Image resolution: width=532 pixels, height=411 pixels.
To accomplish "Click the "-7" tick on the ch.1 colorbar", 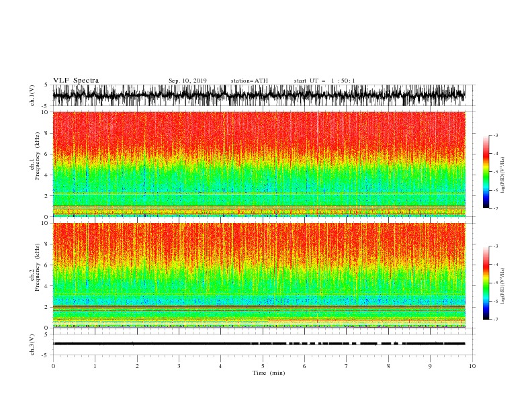I will click(495, 208).
